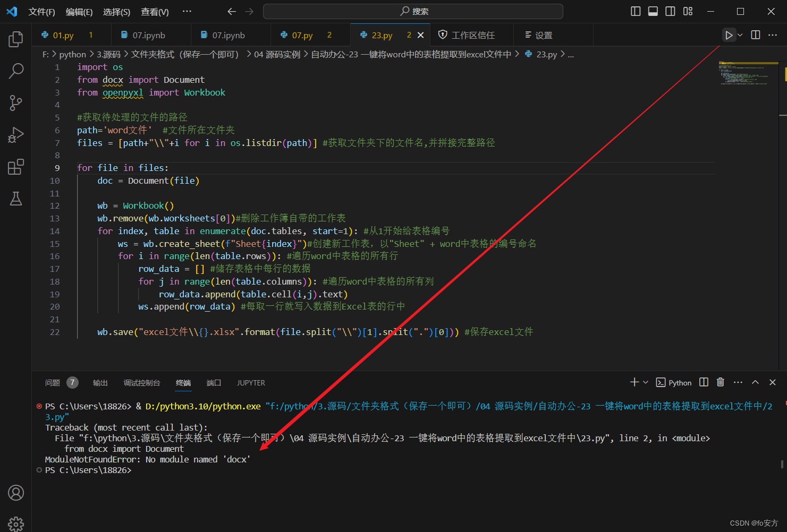This screenshot has height=532, width=787.
Task: Open the run options dropdown arrow
Action: click(x=740, y=35)
